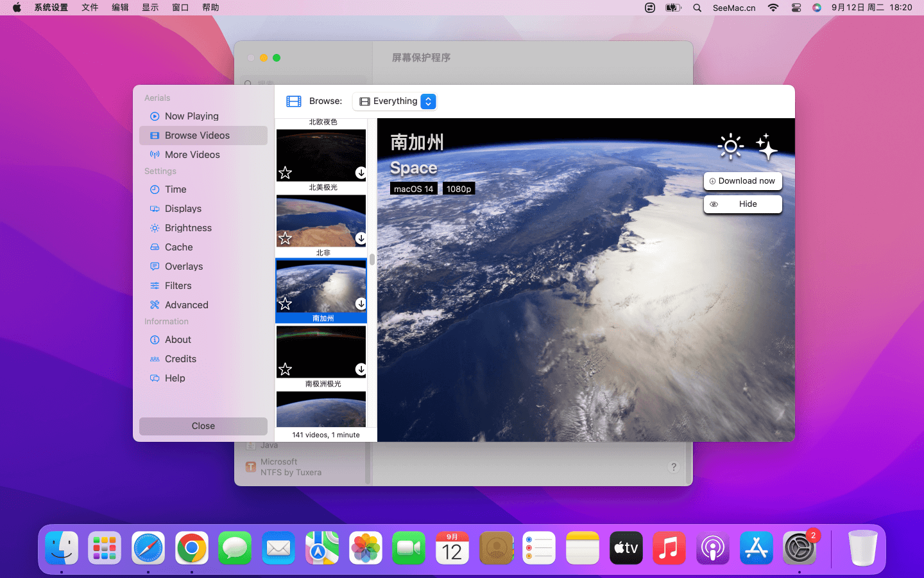Image resolution: width=924 pixels, height=578 pixels.
Task: Click the video list scrollbar handle
Action: 372,260
